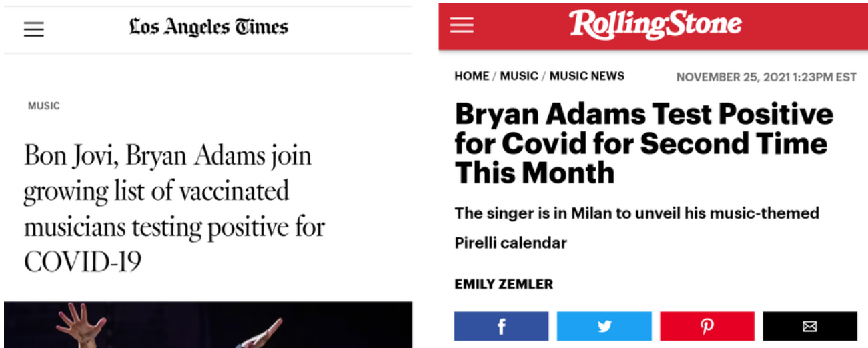
Task: Click the Rolling Stone logo
Action: (x=655, y=25)
